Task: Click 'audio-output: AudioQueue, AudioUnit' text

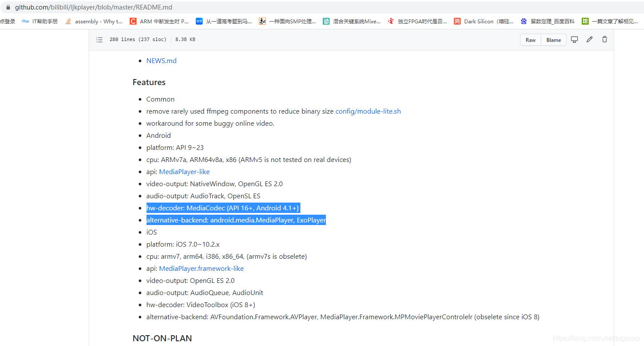Action: pyautogui.click(x=205, y=292)
